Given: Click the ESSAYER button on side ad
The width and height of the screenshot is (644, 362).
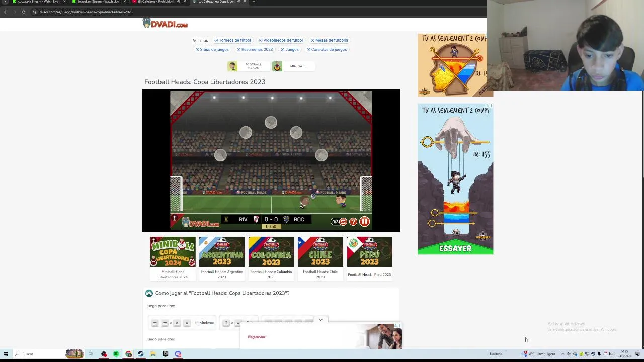Looking at the screenshot, I should (x=455, y=248).
